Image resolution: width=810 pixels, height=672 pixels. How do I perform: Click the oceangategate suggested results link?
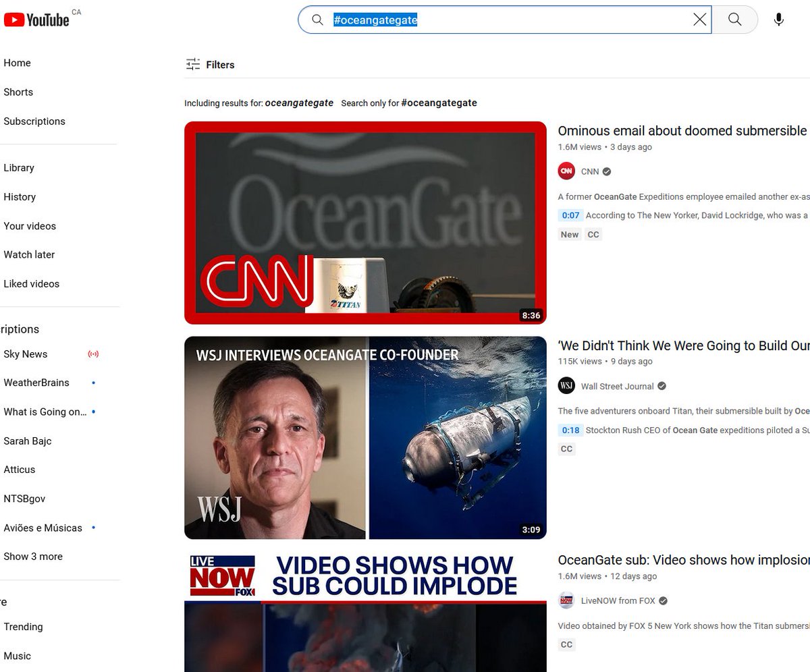coord(299,103)
